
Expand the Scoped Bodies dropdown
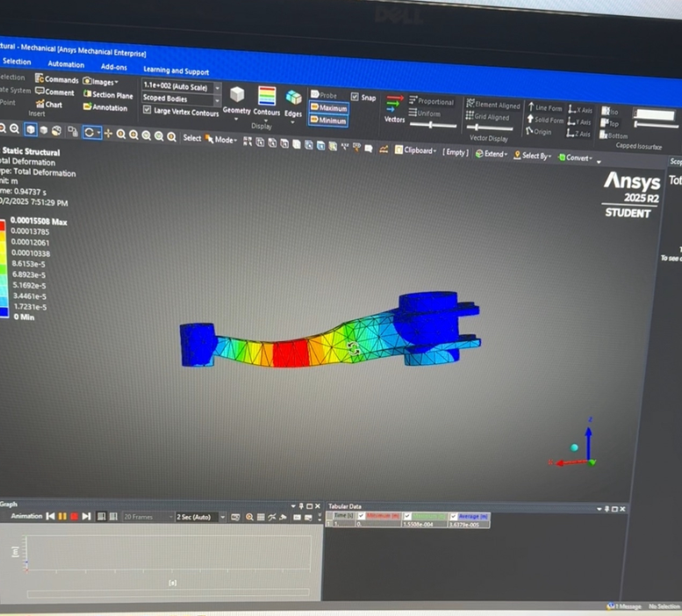[218, 99]
